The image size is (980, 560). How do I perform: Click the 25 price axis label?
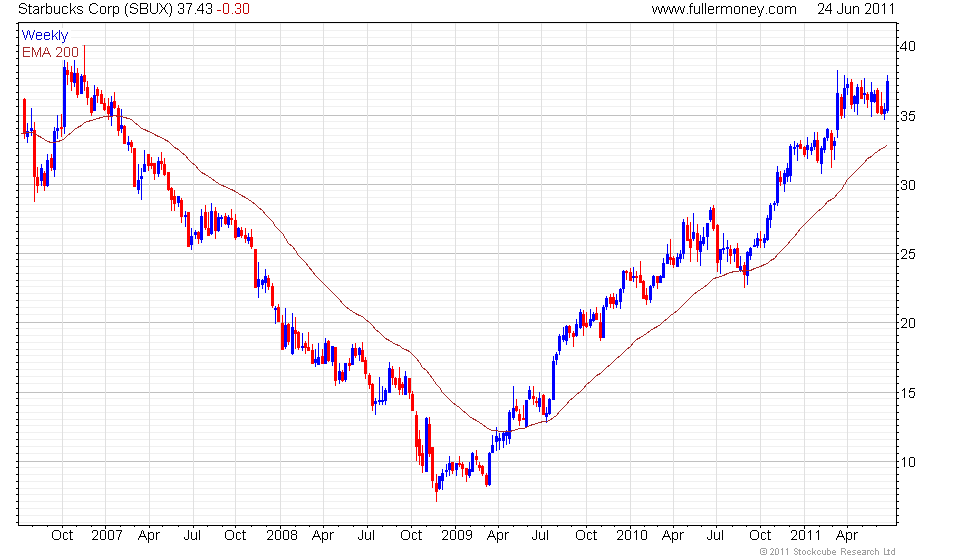(x=906, y=254)
